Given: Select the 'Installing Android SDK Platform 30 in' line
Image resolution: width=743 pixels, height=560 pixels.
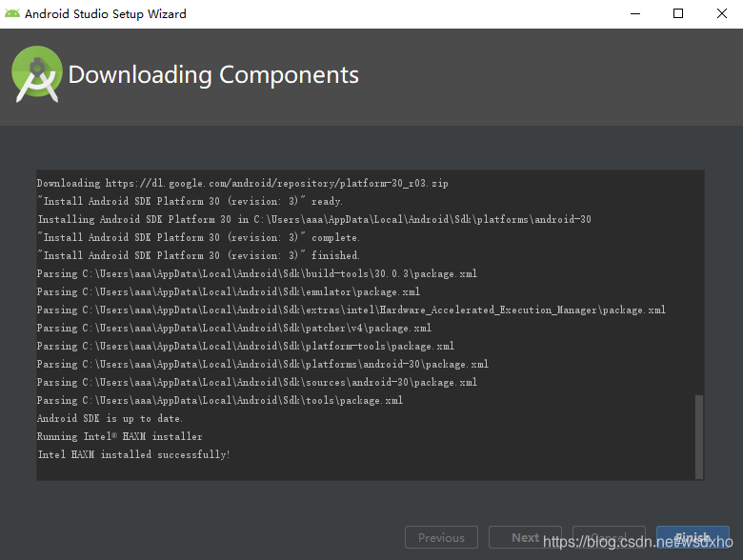Looking at the screenshot, I should tap(314, 219).
